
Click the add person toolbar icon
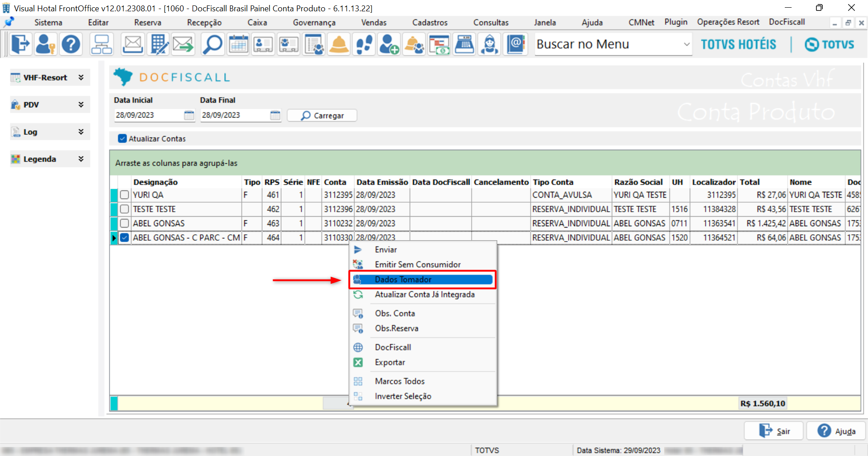(389, 44)
